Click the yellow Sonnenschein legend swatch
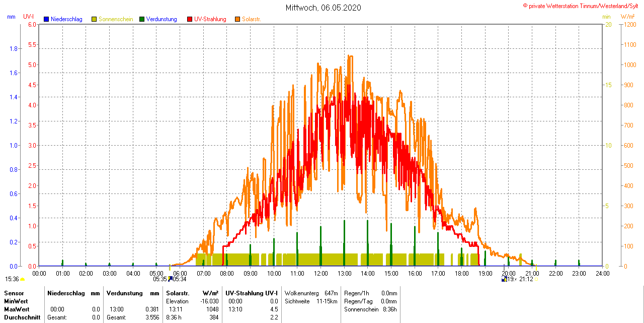644x323 pixels. (94, 19)
